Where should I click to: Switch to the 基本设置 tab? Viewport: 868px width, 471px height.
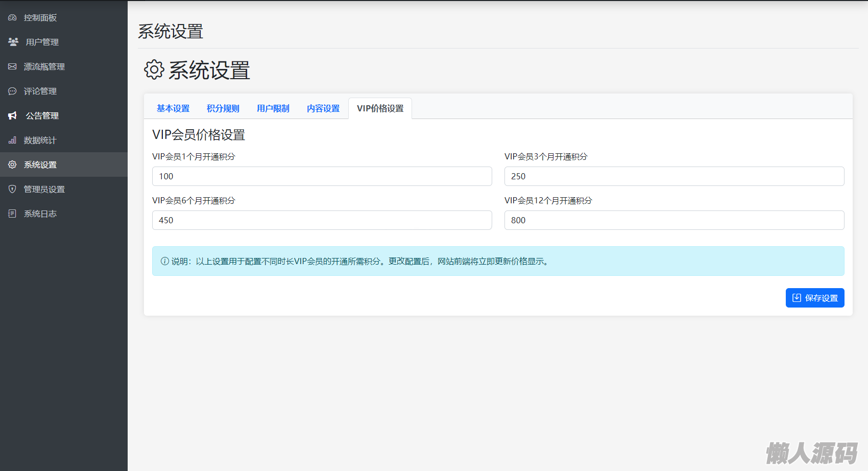(173, 108)
